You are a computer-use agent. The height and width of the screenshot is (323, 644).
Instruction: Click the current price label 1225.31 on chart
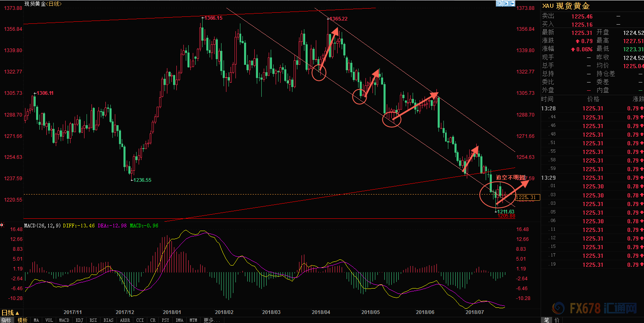coord(528,197)
